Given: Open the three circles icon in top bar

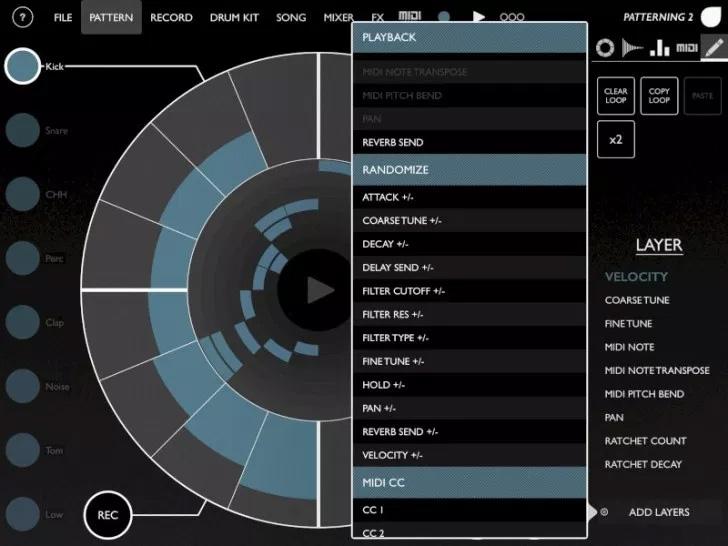Looking at the screenshot, I should pos(512,18).
